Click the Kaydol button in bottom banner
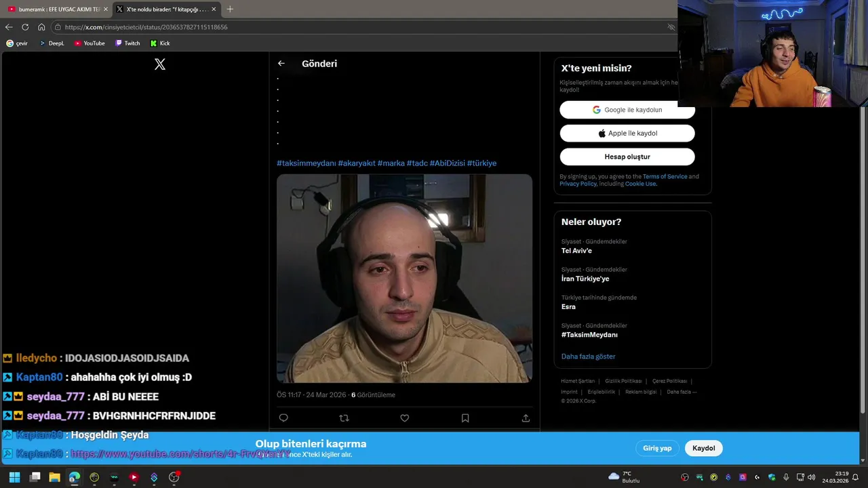Screen dimensions: 868x488 tap(704, 448)
